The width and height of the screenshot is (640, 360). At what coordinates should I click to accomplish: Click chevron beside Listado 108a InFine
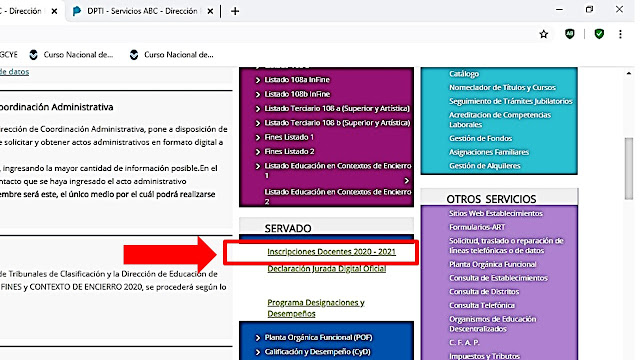258,80
